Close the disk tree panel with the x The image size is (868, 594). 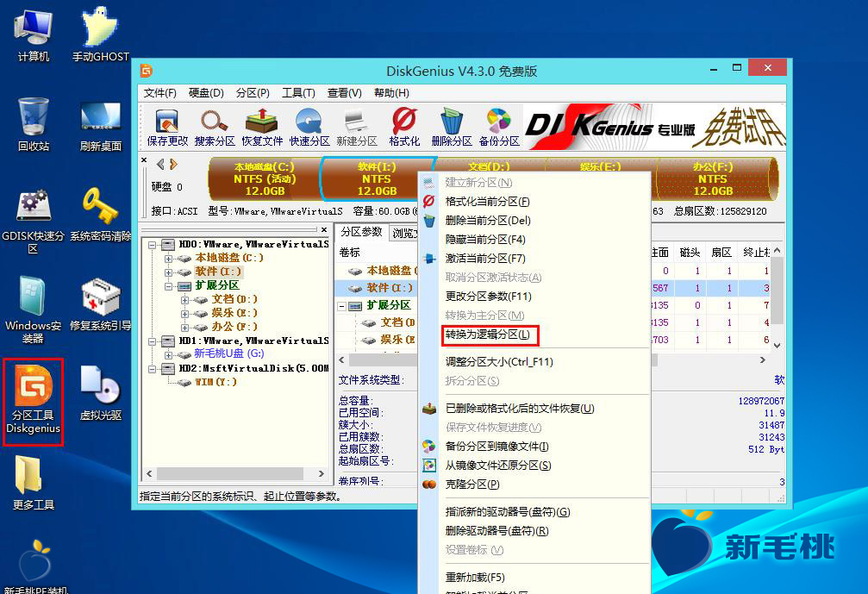[324, 229]
